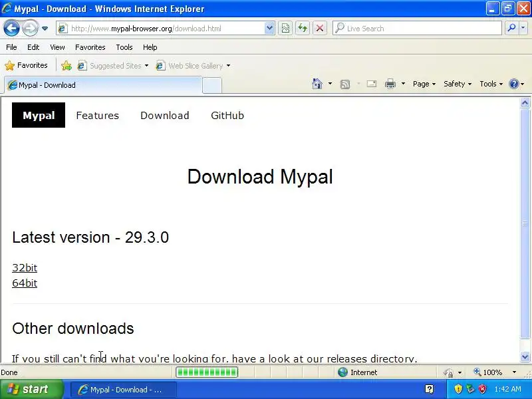The width and height of the screenshot is (532, 399).
Task: Open the Page command bar menu
Action: [424, 84]
